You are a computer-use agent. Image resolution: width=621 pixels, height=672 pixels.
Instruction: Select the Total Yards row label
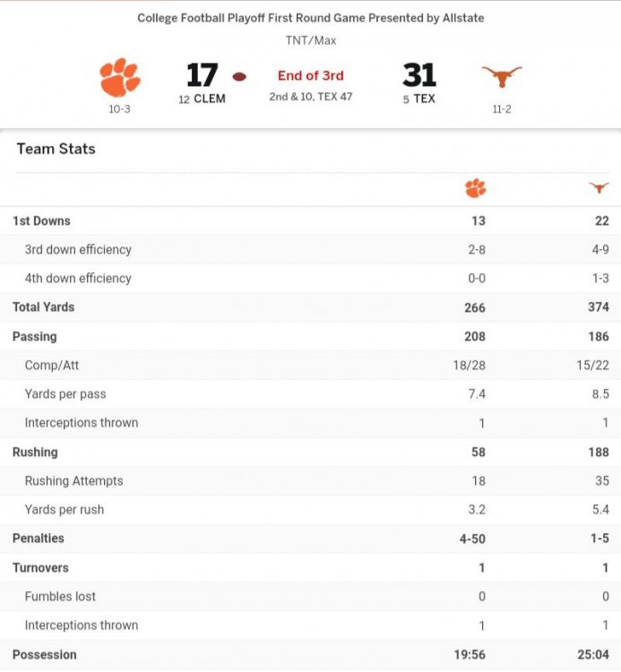point(43,306)
